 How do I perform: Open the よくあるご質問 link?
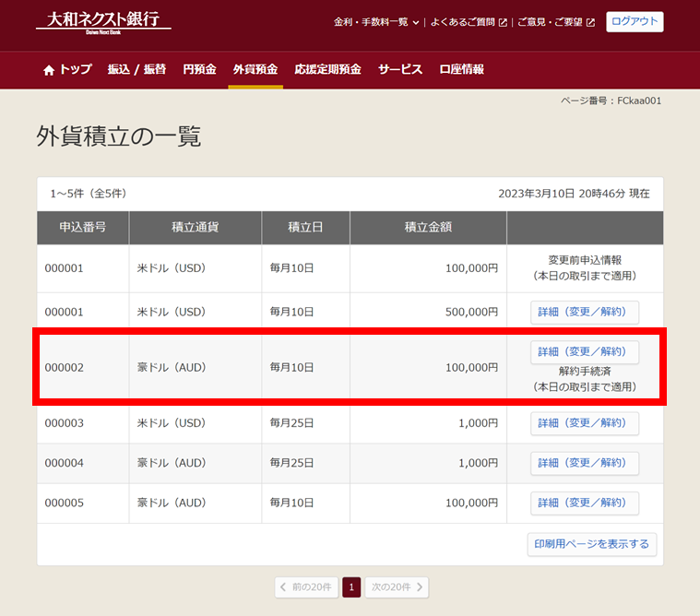tap(462, 22)
